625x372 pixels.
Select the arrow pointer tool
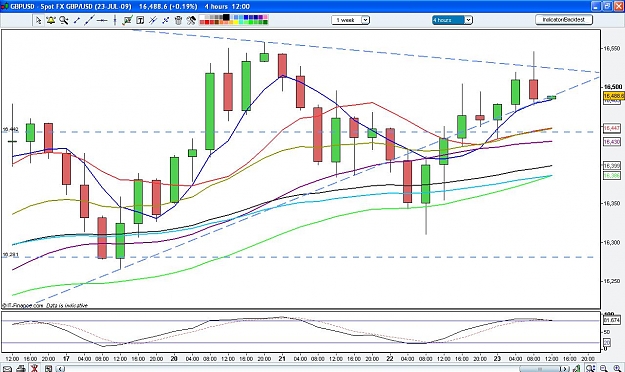click(38, 20)
